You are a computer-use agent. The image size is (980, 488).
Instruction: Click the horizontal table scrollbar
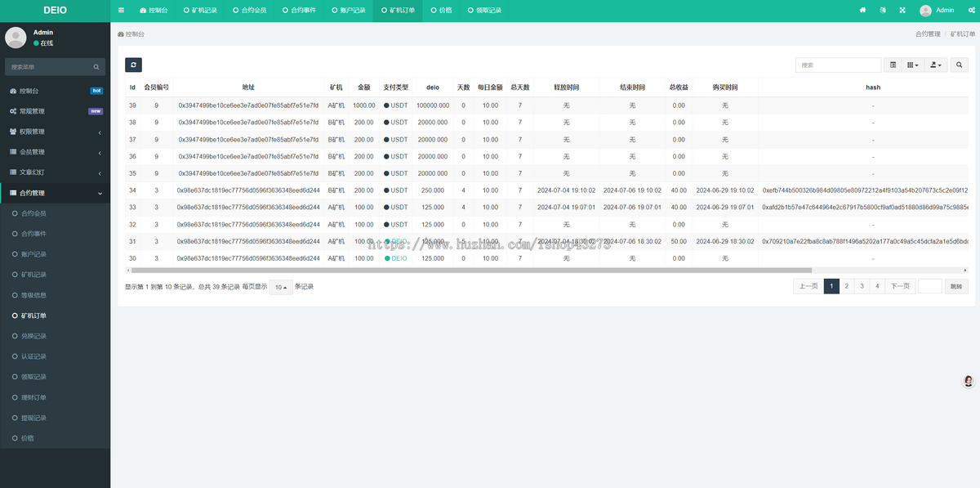click(x=471, y=270)
